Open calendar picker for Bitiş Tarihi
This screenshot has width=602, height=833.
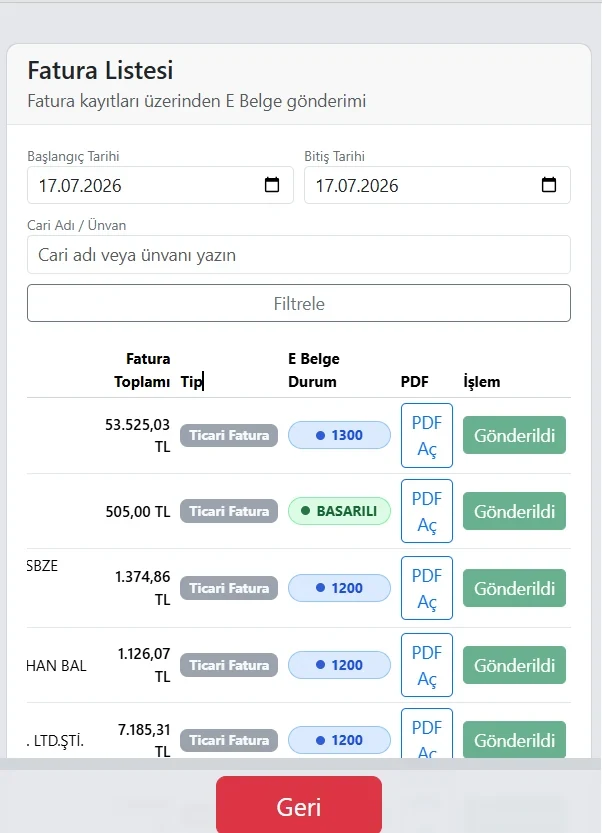tap(549, 185)
